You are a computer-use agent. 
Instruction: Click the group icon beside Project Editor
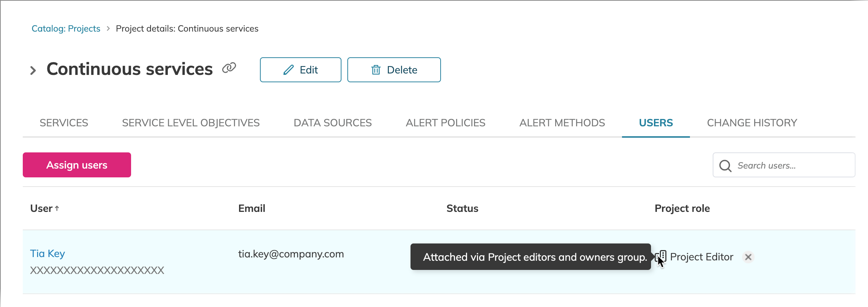(x=661, y=256)
